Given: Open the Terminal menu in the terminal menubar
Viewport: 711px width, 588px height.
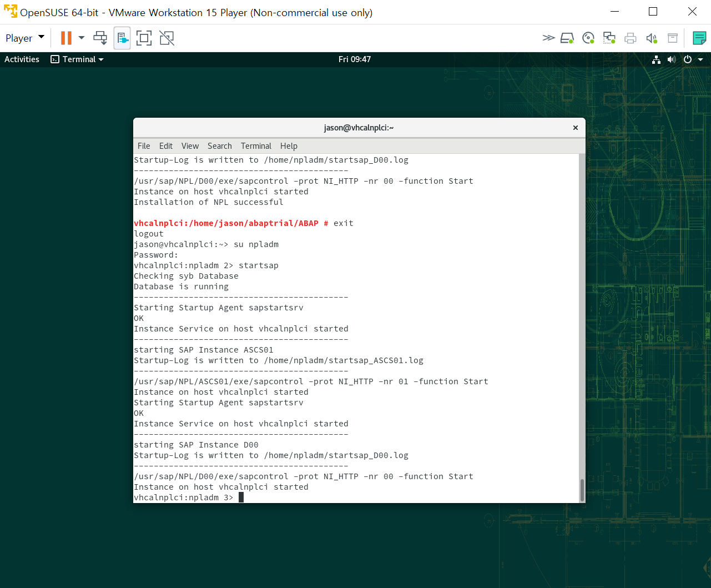Looking at the screenshot, I should pyautogui.click(x=256, y=146).
